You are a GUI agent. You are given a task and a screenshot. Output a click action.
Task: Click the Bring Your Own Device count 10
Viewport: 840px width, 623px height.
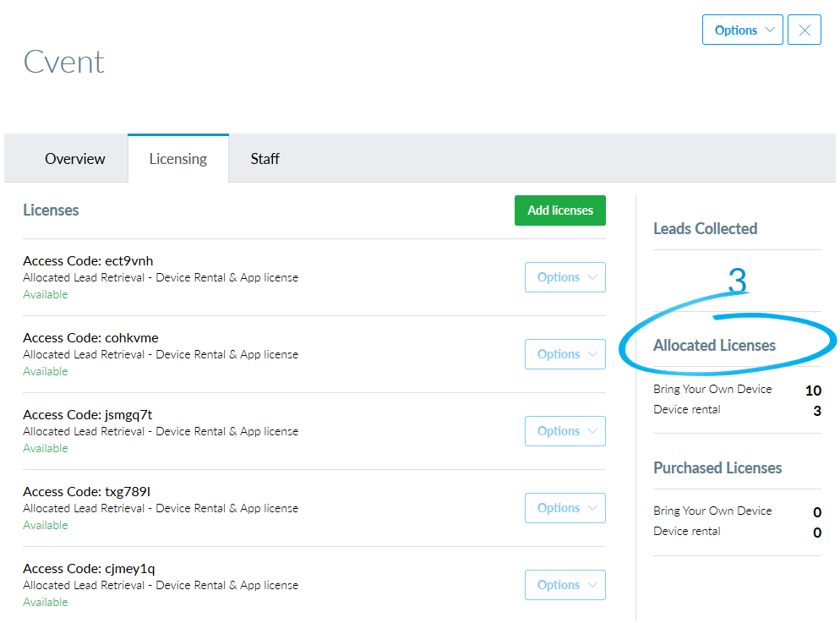point(812,391)
